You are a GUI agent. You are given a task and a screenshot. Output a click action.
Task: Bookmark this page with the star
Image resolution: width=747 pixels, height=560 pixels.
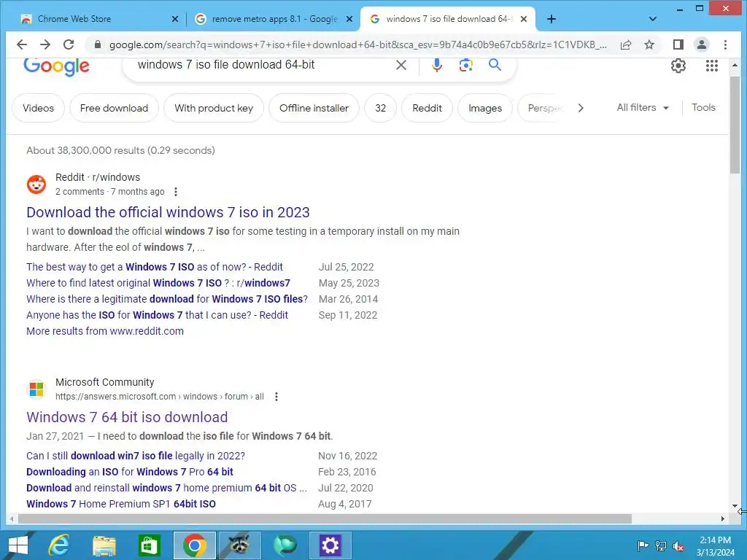click(x=649, y=44)
